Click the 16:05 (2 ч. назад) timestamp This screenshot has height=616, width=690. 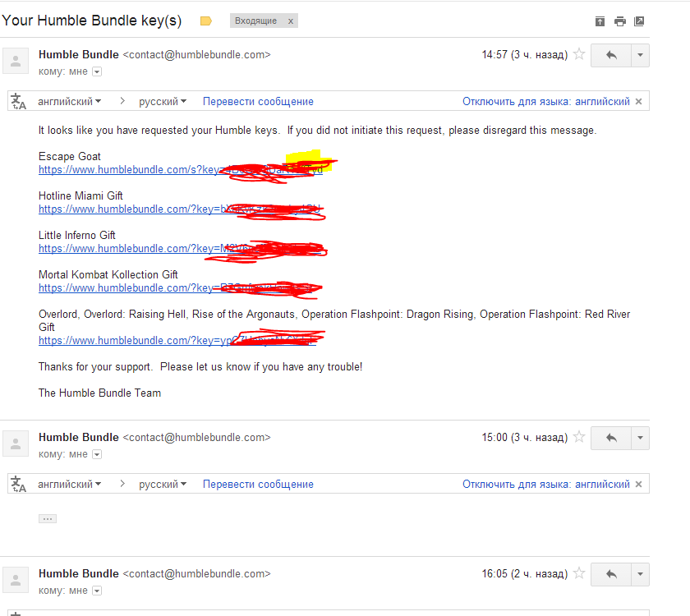pos(525,574)
